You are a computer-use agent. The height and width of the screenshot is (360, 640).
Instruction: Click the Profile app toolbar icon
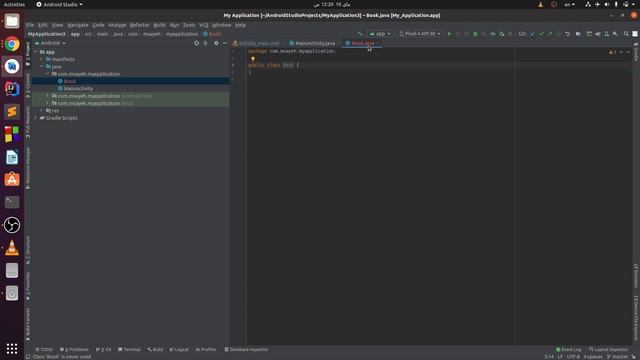point(493,34)
